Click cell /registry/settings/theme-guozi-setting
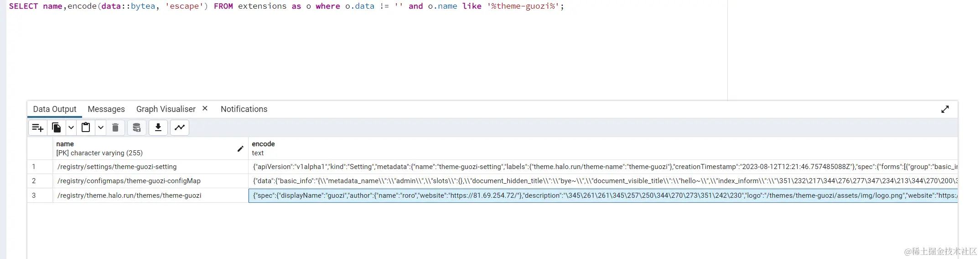The image size is (980, 259). [x=150, y=167]
